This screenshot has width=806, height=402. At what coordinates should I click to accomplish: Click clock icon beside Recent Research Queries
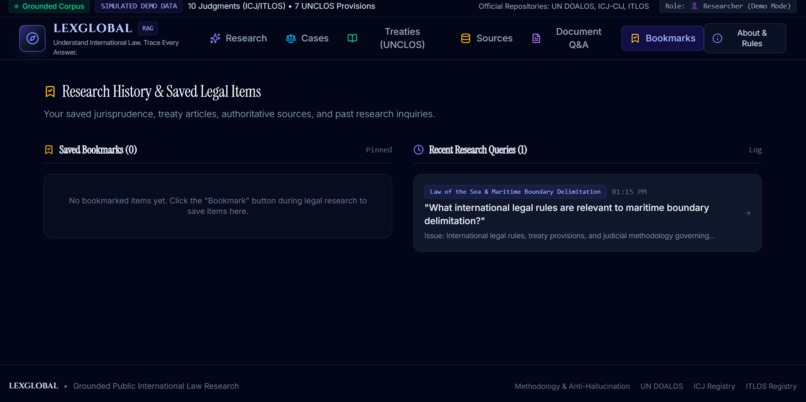click(x=419, y=150)
